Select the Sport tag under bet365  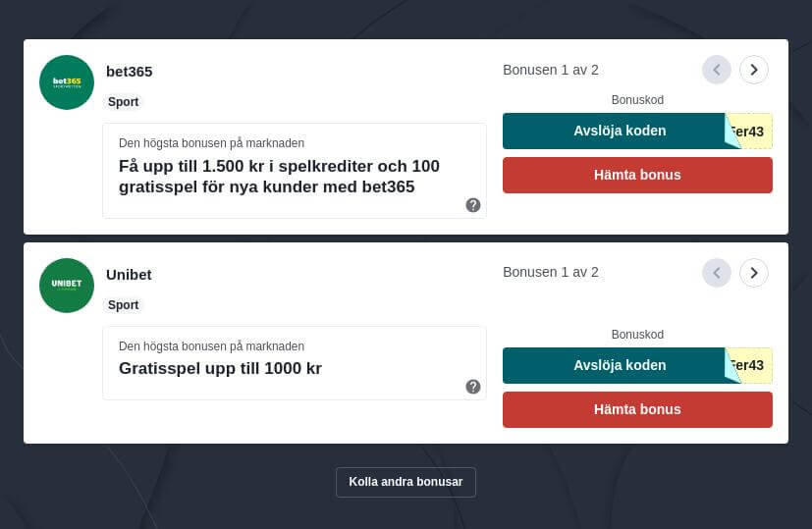[x=124, y=102]
